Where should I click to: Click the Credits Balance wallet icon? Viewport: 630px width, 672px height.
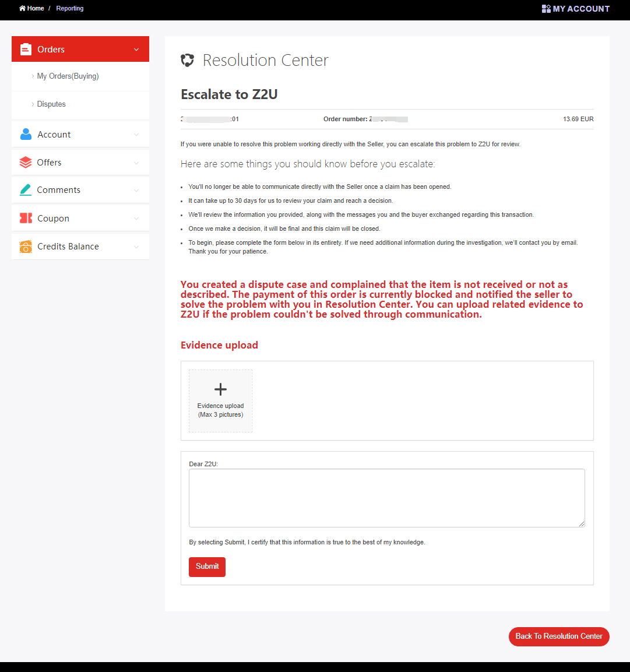[x=26, y=247]
